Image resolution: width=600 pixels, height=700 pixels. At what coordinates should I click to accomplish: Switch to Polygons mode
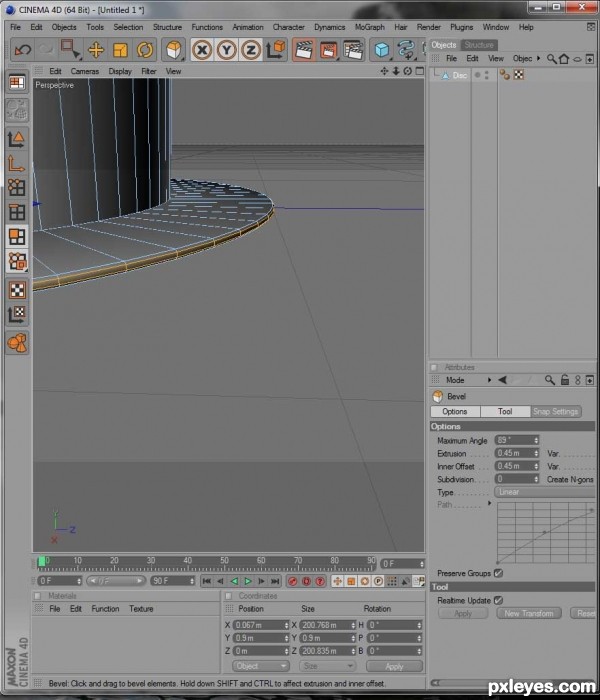17,237
